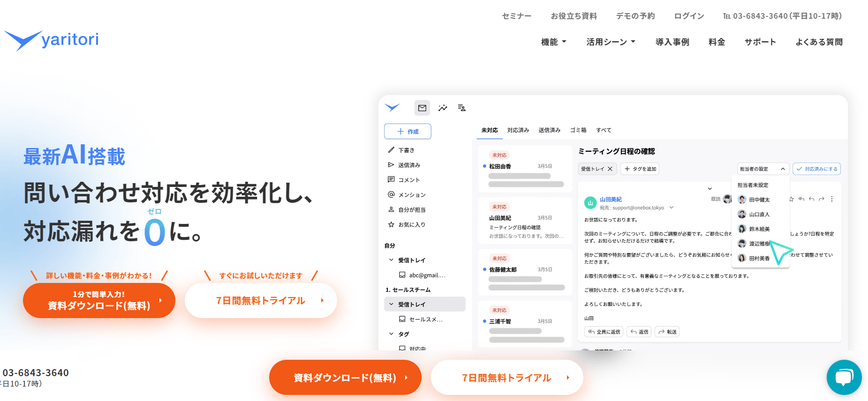
Task: Click the analytics chart icon in mockup
Action: [x=442, y=108]
